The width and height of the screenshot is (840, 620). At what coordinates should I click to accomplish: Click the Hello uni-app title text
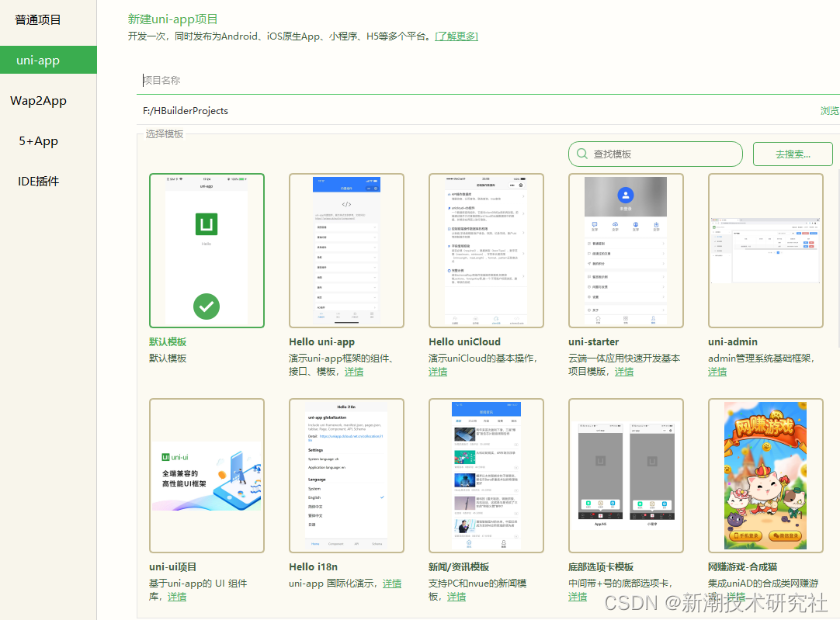pos(321,341)
